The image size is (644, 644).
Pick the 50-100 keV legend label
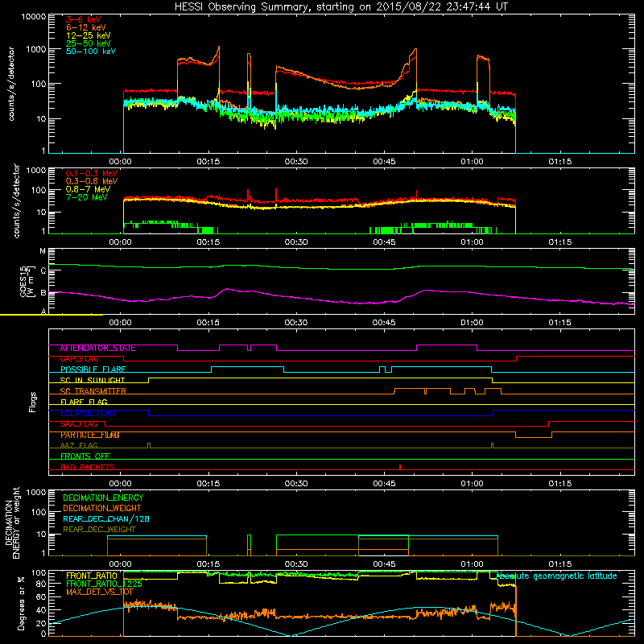pyautogui.click(x=91, y=52)
